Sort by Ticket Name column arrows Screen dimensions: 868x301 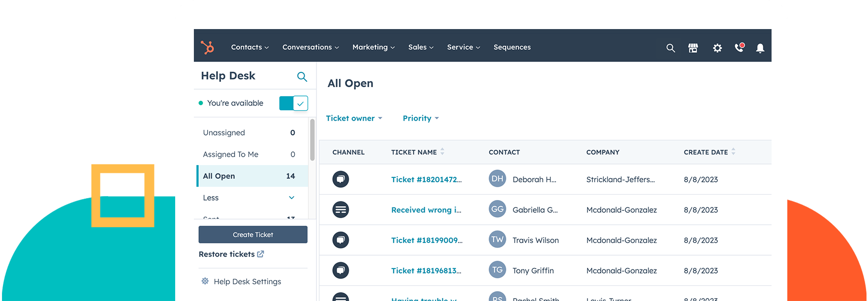442,152
